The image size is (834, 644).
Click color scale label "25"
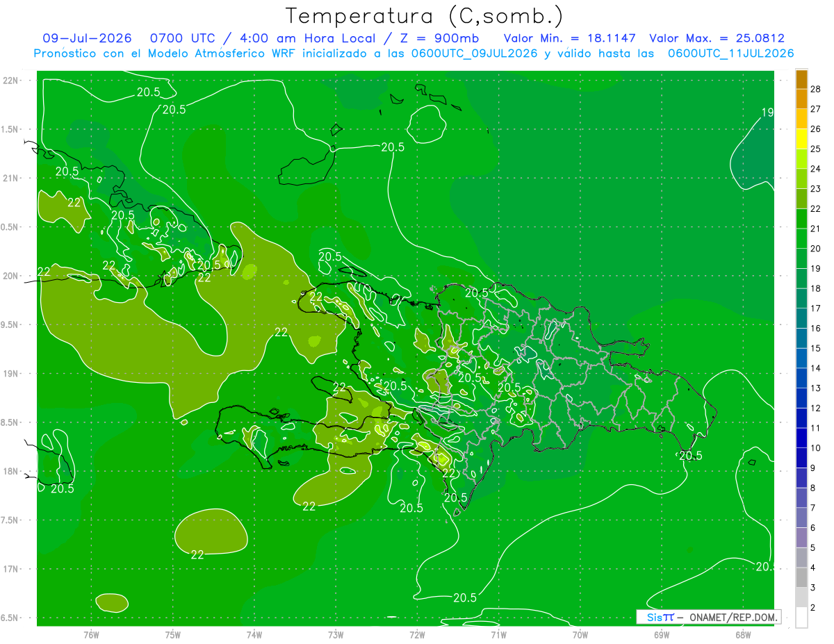816,149
